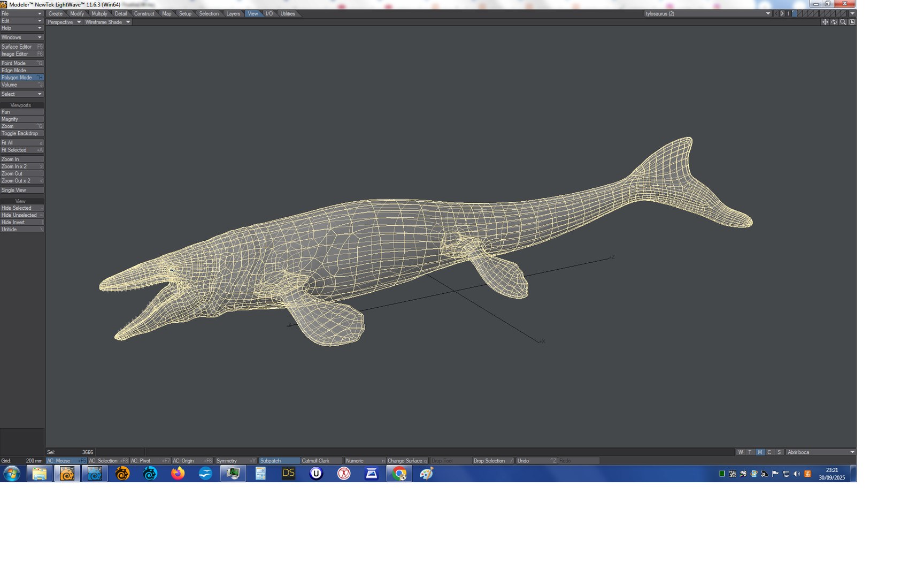This screenshot has height=578, width=924.
Task: Activate Polygon Mode
Action: pyautogui.click(x=22, y=78)
